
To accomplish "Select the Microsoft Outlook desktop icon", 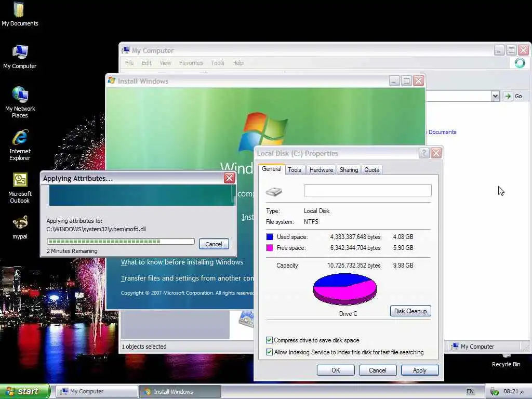I will click(x=20, y=188).
